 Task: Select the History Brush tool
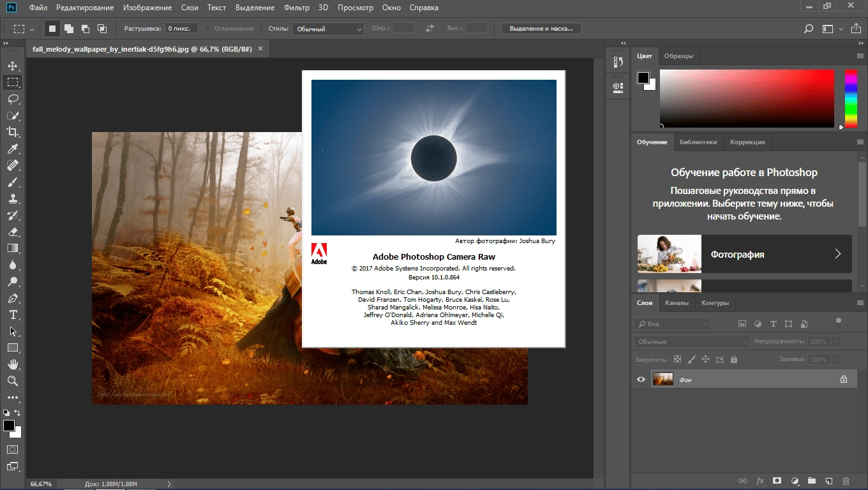(12, 215)
